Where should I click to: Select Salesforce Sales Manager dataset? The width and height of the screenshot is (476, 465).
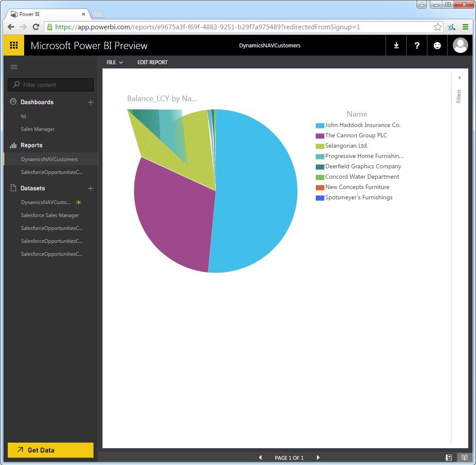point(50,215)
